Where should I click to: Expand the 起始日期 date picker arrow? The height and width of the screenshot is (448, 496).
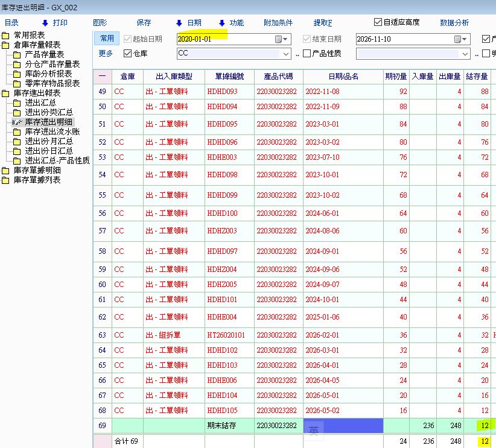[x=287, y=39]
